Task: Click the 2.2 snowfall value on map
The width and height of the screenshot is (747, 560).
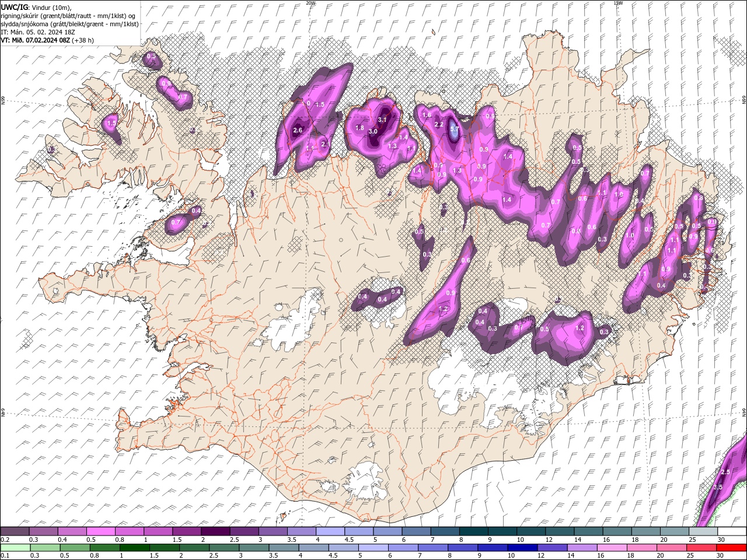Action: pyautogui.click(x=439, y=124)
